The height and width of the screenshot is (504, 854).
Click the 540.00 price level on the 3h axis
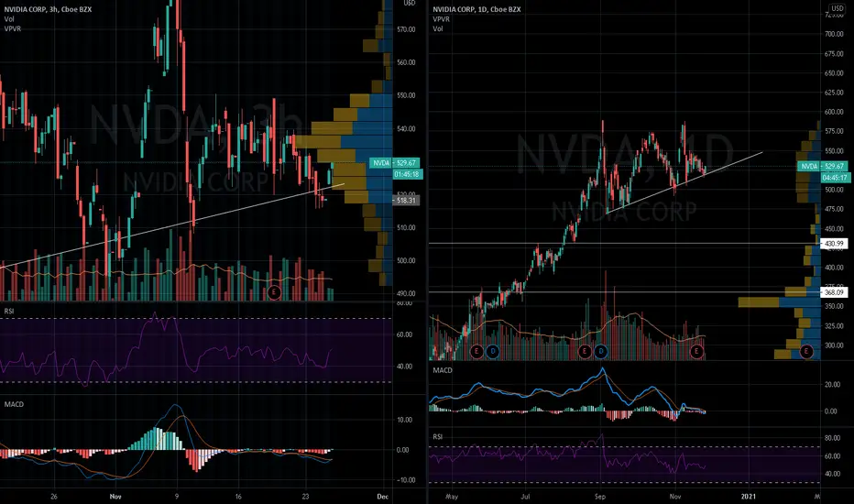coord(406,129)
